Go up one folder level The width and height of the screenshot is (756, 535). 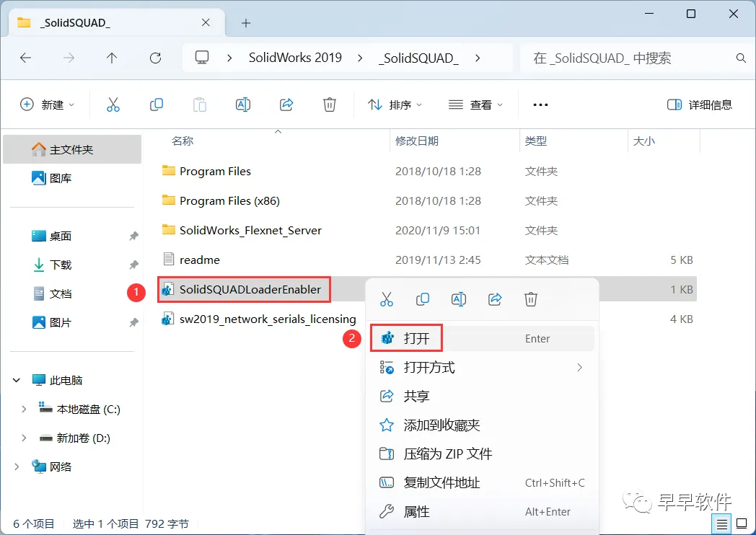(x=112, y=58)
